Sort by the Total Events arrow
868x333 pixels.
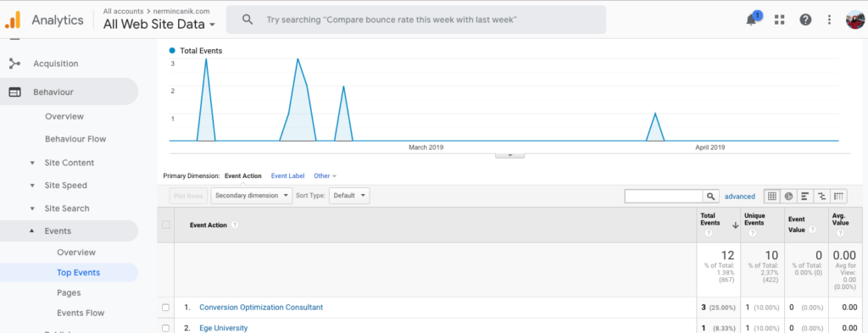(x=735, y=225)
